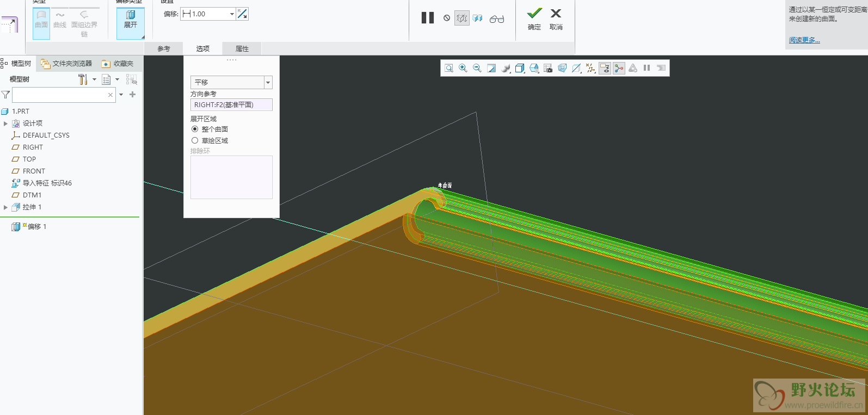Select the 曲线 curve type button
This screenshot has width=868, height=415.
(x=60, y=20)
